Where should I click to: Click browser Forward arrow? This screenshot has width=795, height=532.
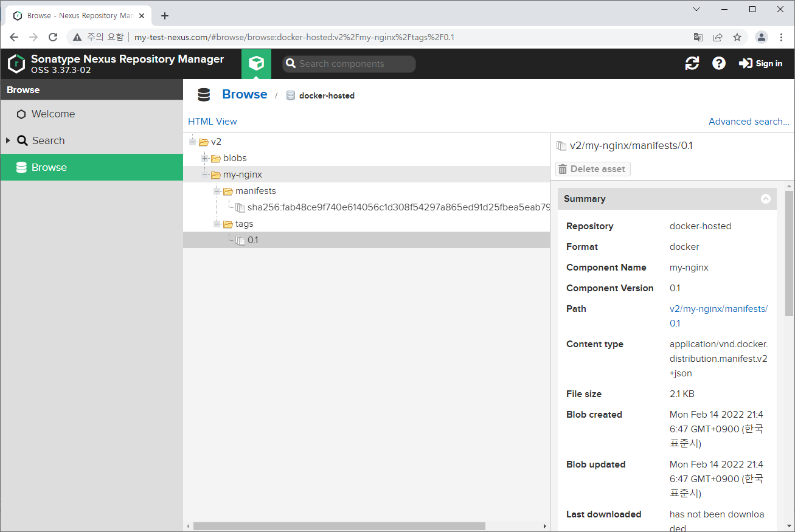pyautogui.click(x=33, y=37)
